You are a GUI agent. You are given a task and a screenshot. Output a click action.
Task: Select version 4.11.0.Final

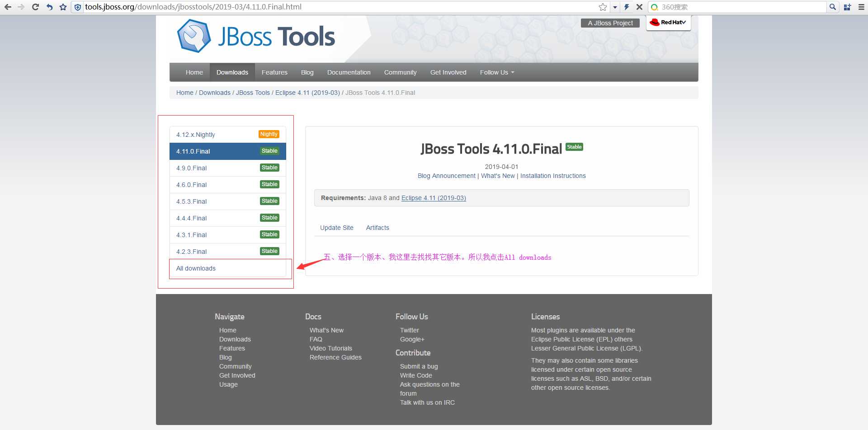[228, 151]
